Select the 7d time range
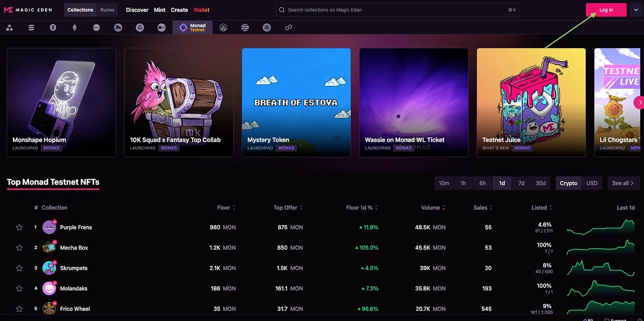This screenshot has width=644, height=321. [x=521, y=183]
